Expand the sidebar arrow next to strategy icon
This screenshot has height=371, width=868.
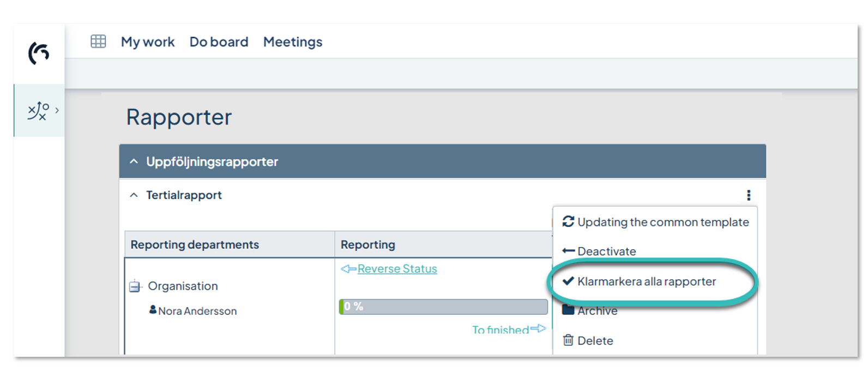(x=57, y=110)
